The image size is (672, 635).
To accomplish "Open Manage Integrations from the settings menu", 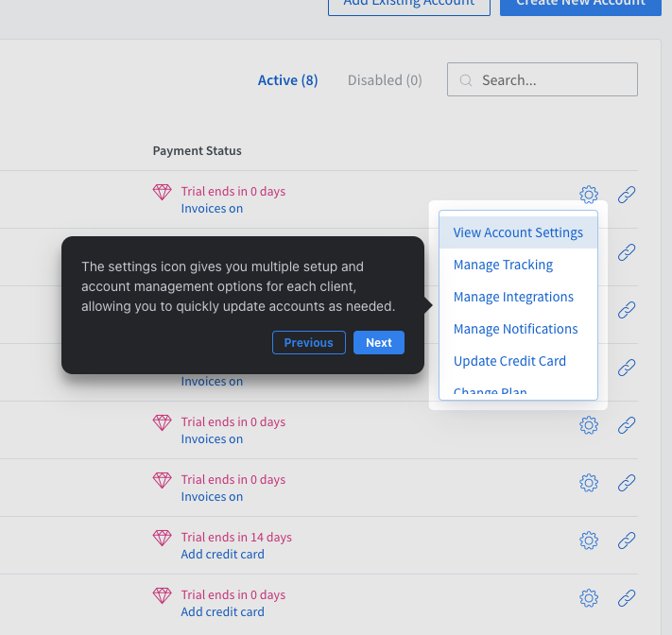I will coord(513,297).
